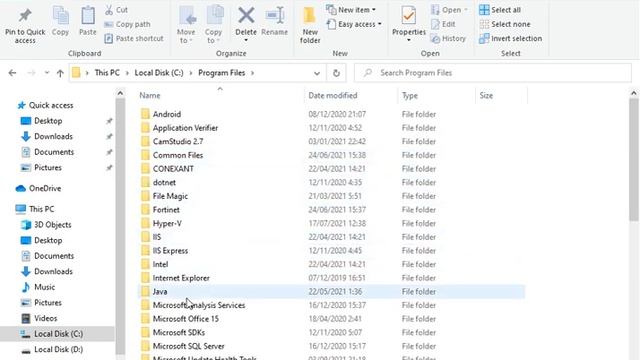This screenshot has height=360, width=640.
Task: Select the IIS Express folder
Action: coord(164,251)
